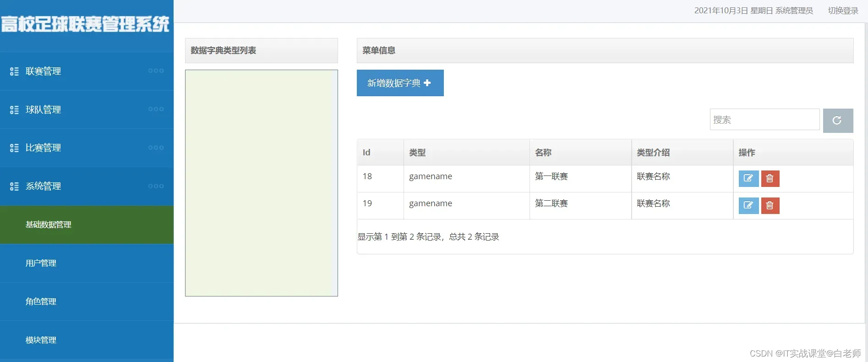868x362 pixels.
Task: Click the 系统管理员 user label
Action: (x=794, y=11)
